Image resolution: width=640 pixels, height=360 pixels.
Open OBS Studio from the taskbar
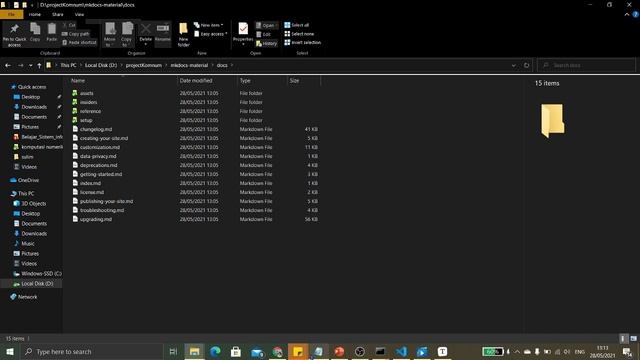360,351
